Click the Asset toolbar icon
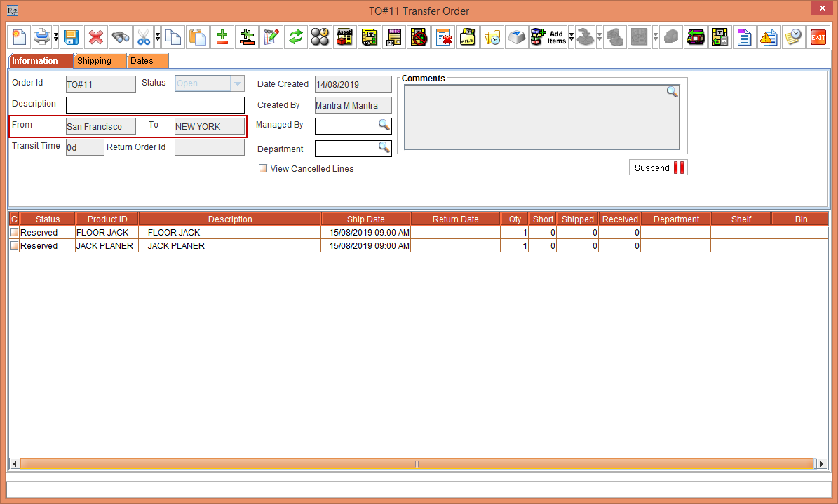Screen dimensions: 838x504 (x=344, y=37)
